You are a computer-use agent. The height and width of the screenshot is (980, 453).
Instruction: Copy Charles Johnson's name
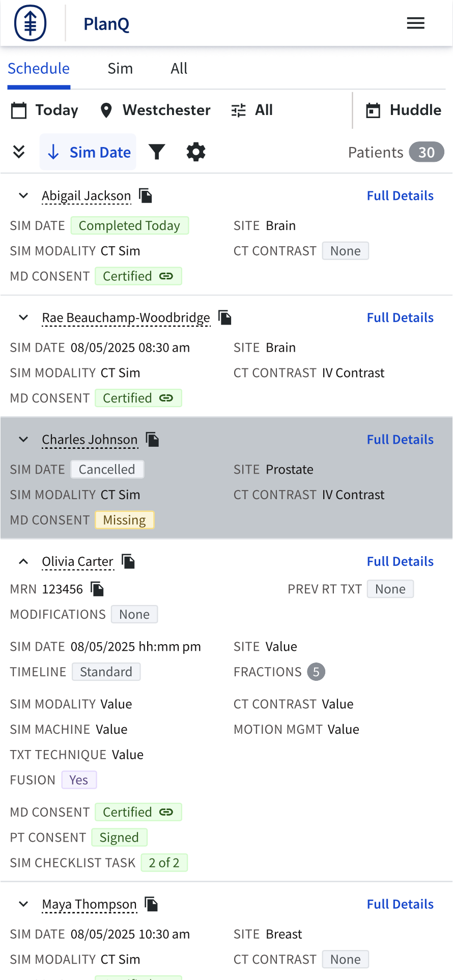pos(153,440)
